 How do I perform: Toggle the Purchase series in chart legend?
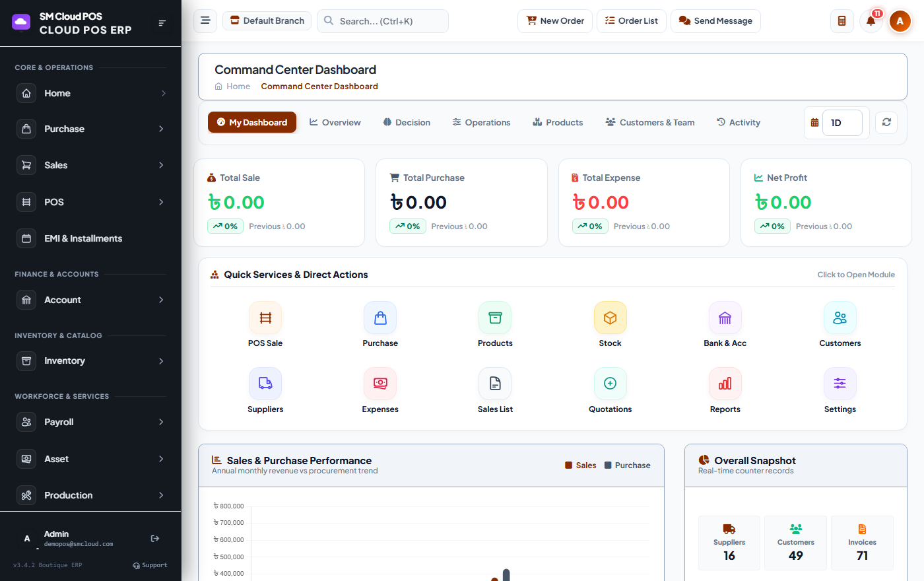pyautogui.click(x=627, y=465)
